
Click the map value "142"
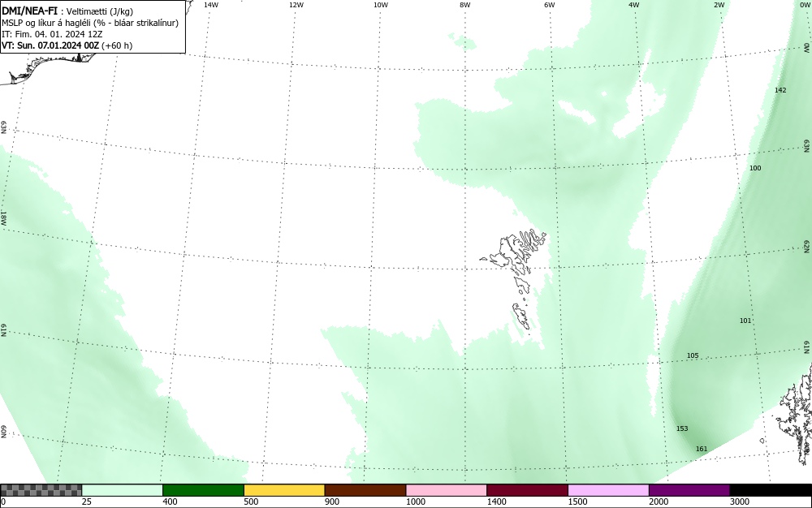[780, 90]
